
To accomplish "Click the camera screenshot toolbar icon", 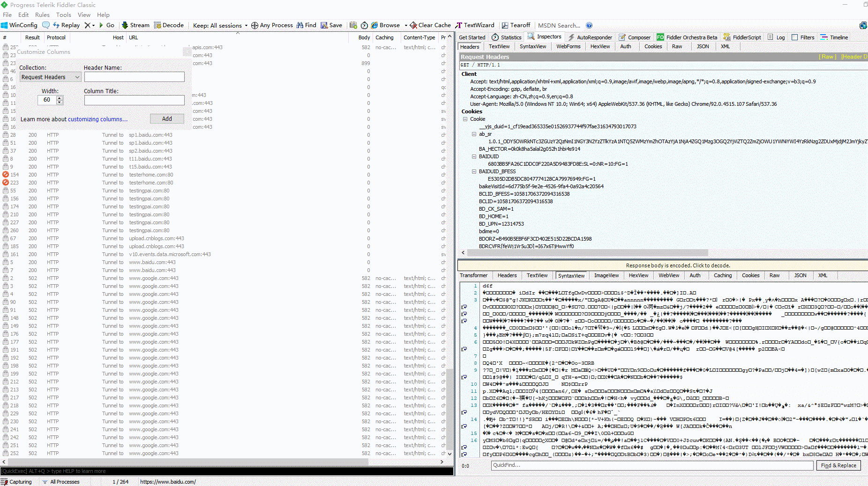I will [x=353, y=25].
